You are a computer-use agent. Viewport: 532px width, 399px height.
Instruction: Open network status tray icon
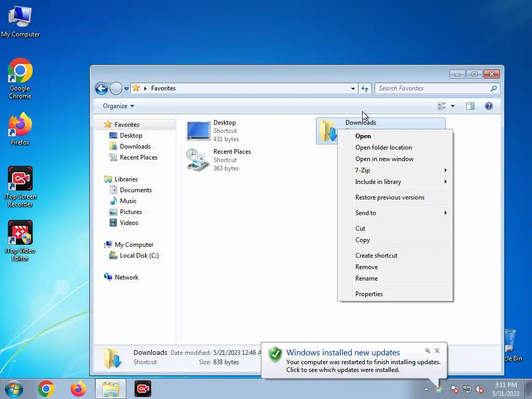tap(467, 389)
